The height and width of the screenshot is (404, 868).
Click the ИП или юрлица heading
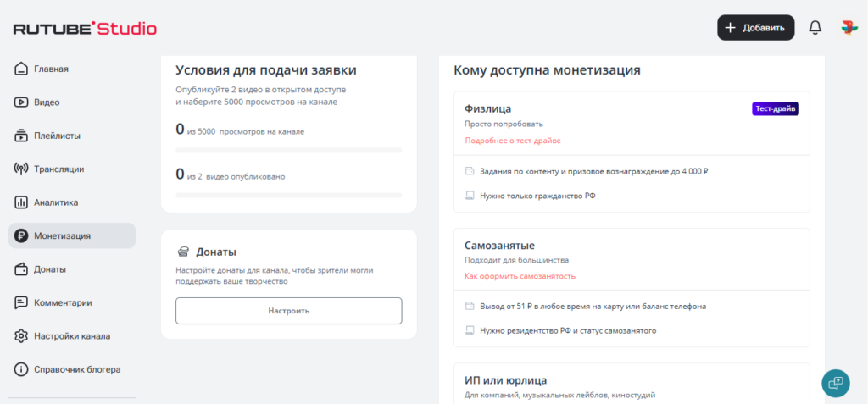pyautogui.click(x=506, y=381)
